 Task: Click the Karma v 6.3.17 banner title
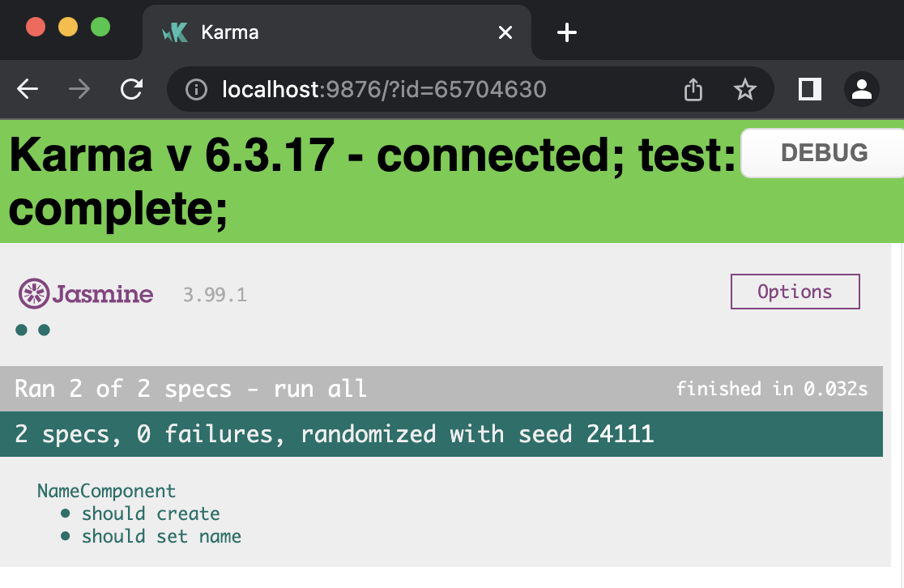(373, 181)
